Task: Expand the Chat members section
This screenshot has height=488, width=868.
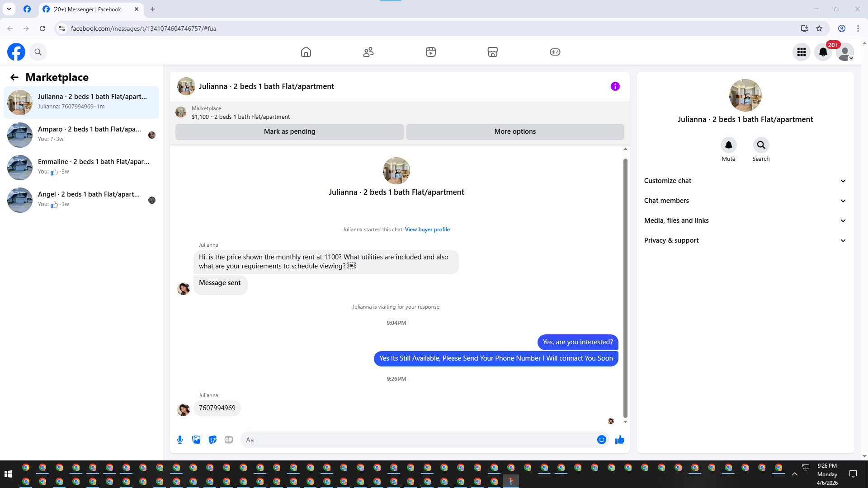Action: tap(745, 201)
